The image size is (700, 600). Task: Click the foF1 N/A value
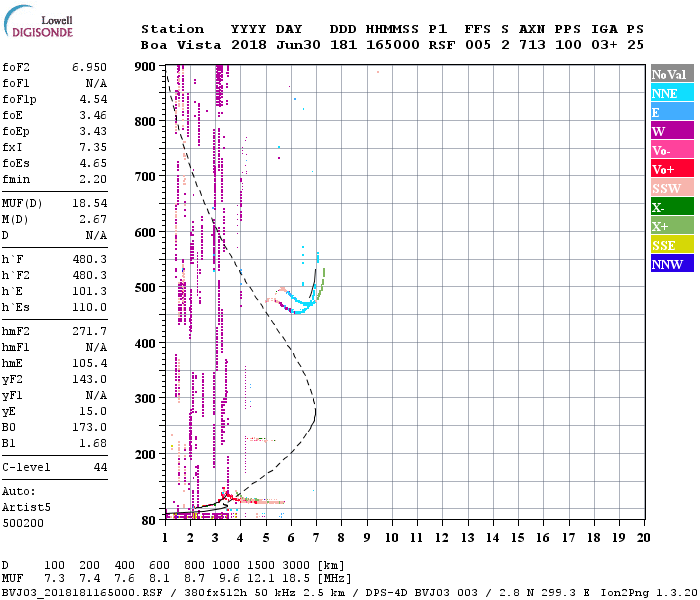96,83
